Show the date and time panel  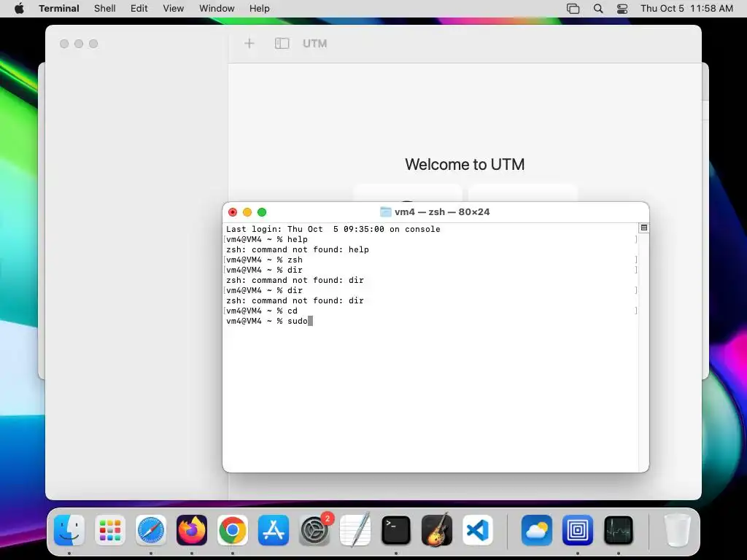click(686, 8)
